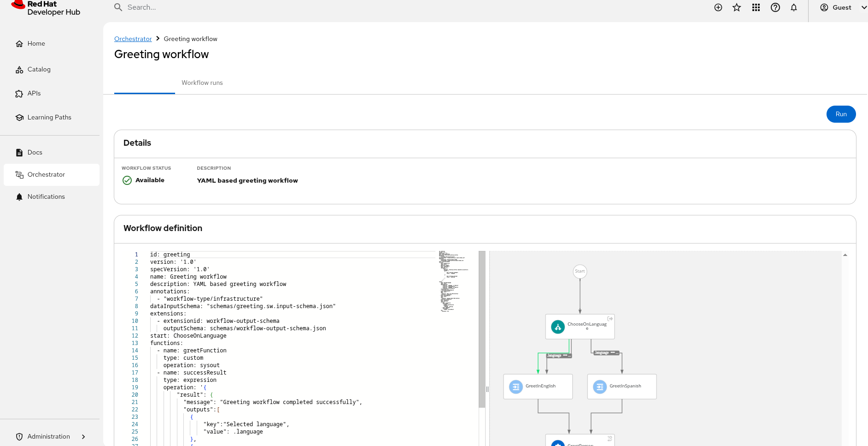
Task: Open Learning Paths in sidebar
Action: point(49,118)
